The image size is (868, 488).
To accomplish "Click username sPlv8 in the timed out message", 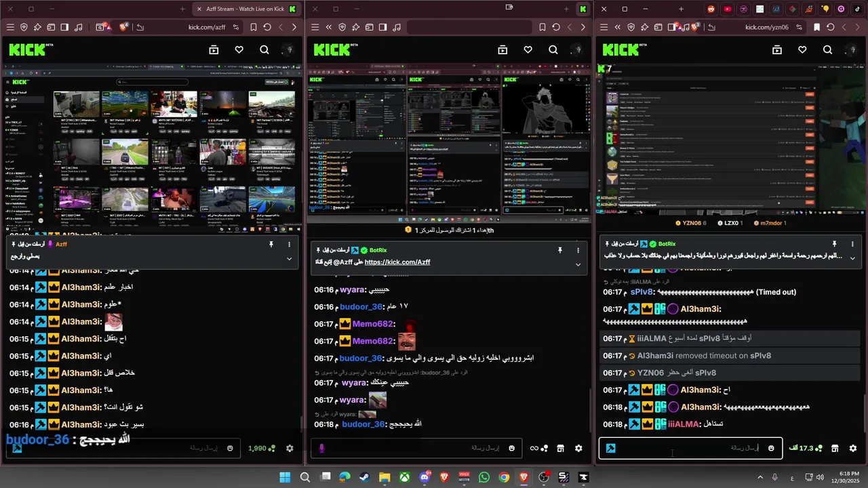I will [641, 292].
